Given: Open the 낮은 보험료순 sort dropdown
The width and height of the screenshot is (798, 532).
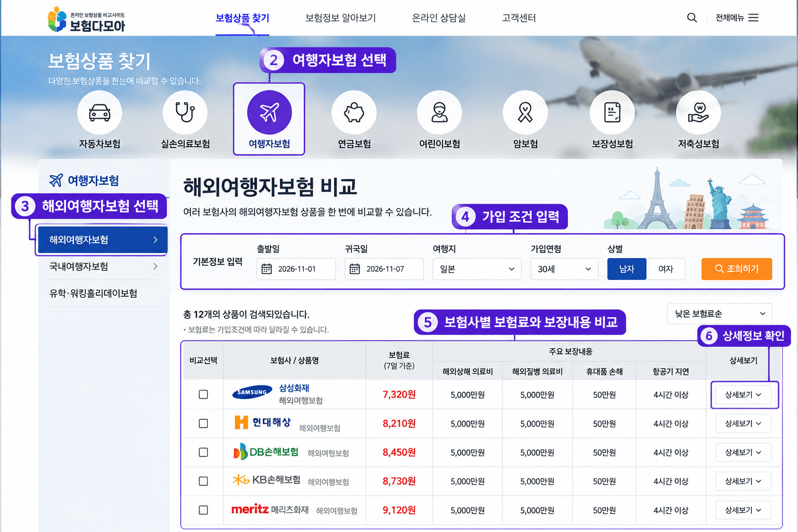Looking at the screenshot, I should tap(720, 314).
